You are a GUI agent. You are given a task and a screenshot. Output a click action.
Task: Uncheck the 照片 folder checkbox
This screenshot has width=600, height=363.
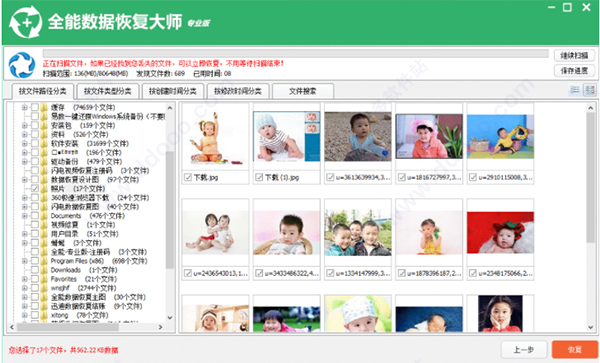pos(34,189)
